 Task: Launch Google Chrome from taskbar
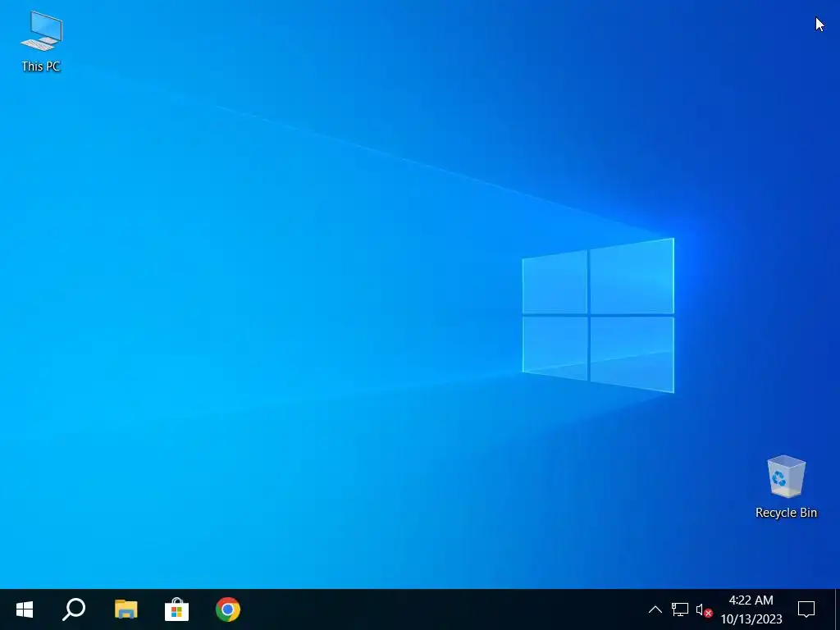click(228, 609)
